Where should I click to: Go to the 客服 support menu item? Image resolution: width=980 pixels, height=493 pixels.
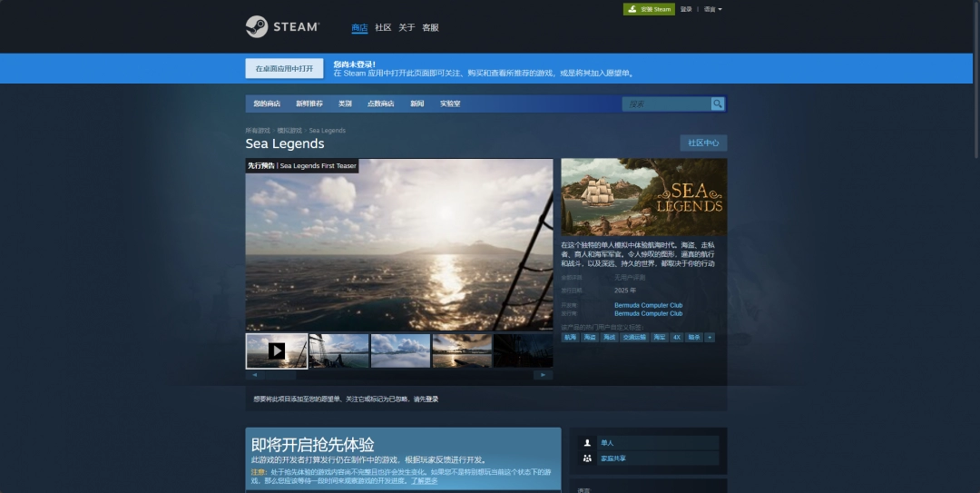430,27
